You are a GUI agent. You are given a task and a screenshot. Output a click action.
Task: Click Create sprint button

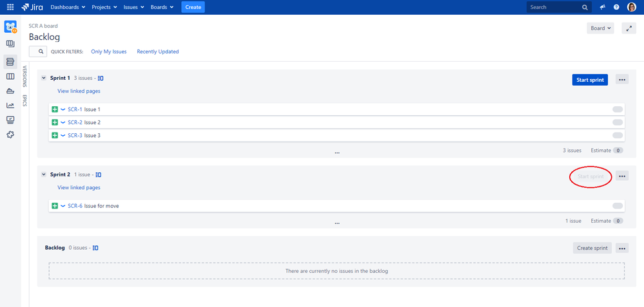click(x=592, y=248)
